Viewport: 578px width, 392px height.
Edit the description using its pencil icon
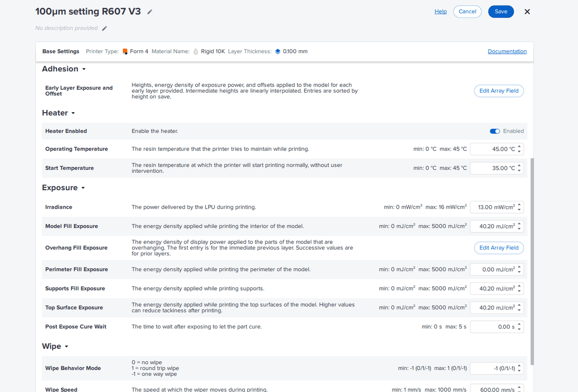(104, 29)
